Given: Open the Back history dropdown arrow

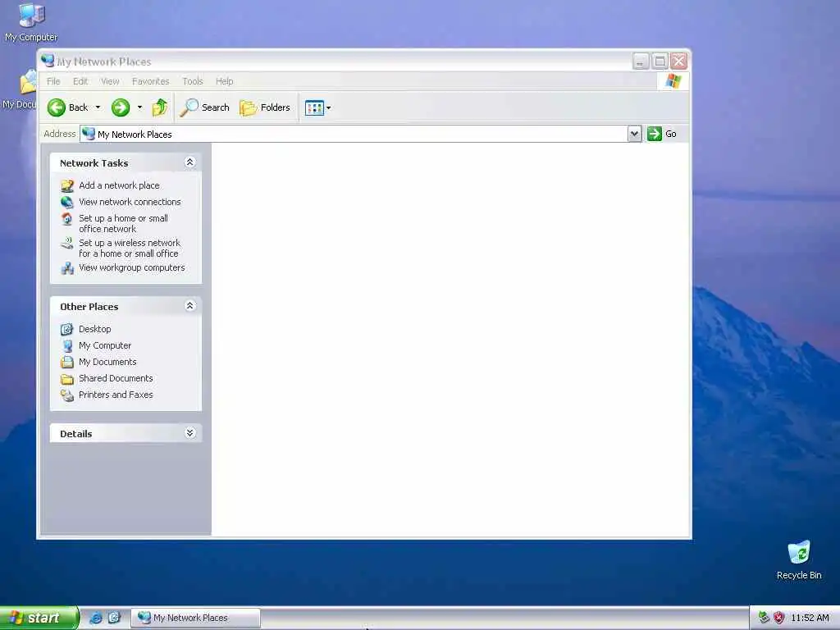Looking at the screenshot, I should tap(98, 107).
